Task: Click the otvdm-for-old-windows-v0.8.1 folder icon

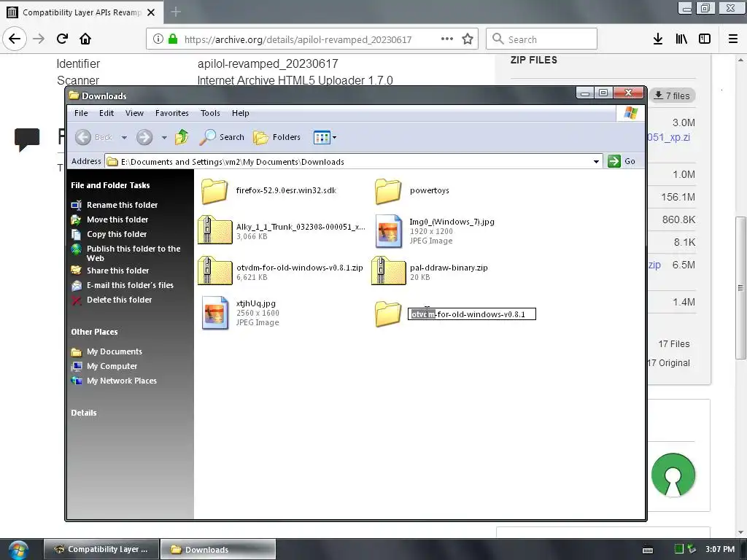Action: (388, 314)
